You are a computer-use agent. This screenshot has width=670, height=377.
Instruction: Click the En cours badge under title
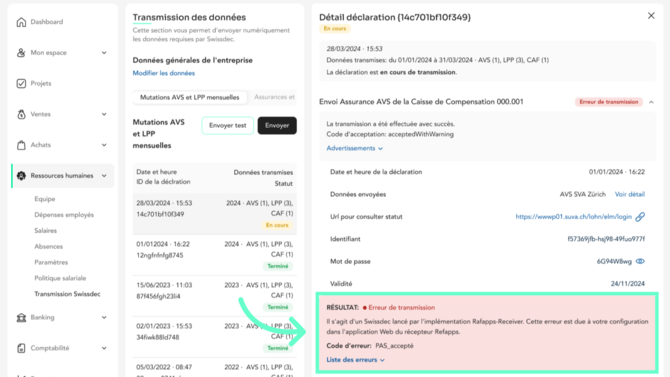pos(335,29)
